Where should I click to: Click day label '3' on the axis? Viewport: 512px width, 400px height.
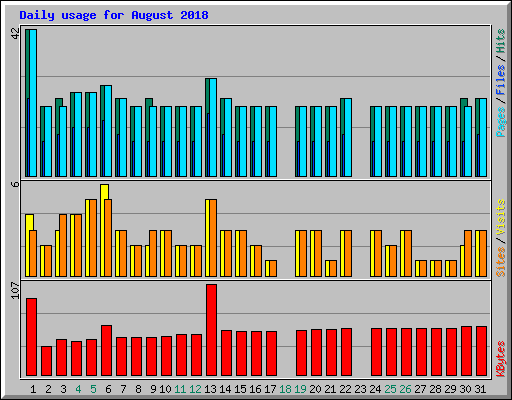[63, 389]
